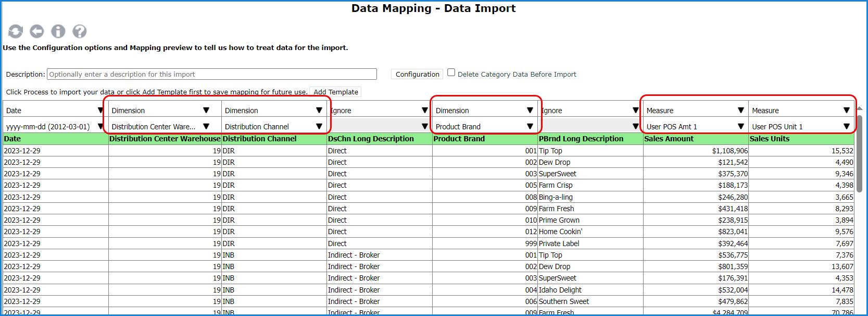Select the $823,041 sales amount cell
The height and width of the screenshot is (316, 868).
(x=696, y=232)
